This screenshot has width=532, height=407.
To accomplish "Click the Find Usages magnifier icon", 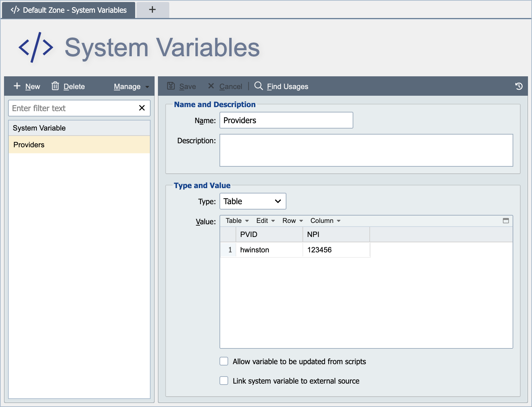I will 258,86.
